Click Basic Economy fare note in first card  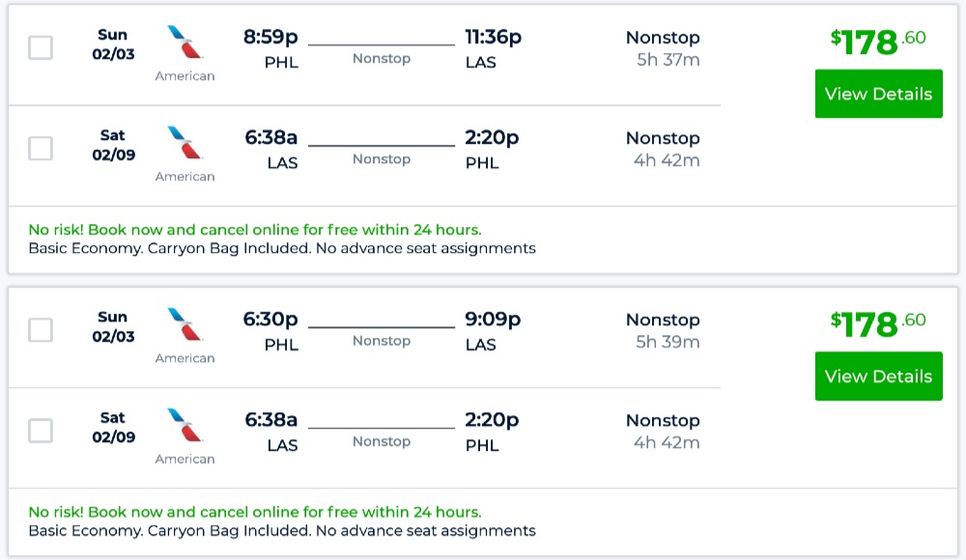tap(281, 248)
